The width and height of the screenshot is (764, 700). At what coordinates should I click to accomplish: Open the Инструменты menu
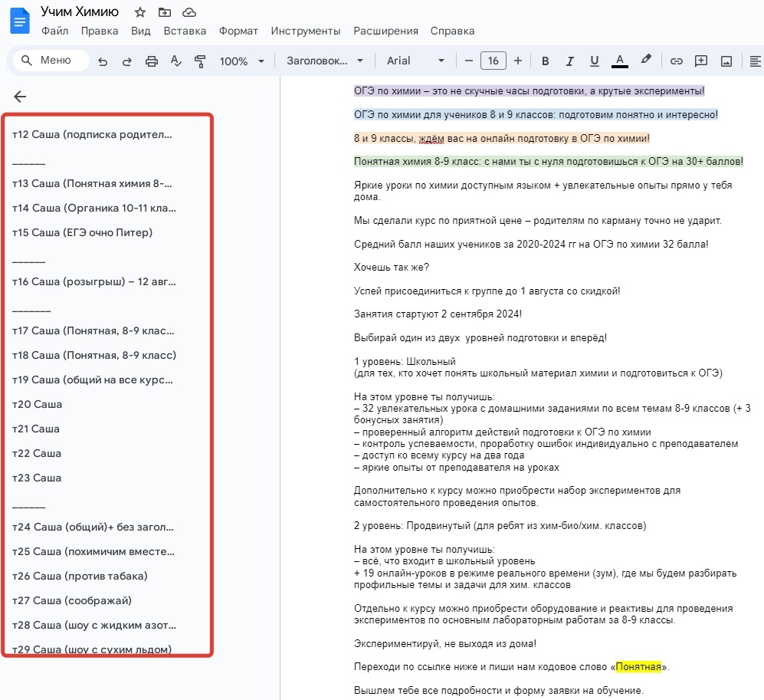tap(306, 31)
